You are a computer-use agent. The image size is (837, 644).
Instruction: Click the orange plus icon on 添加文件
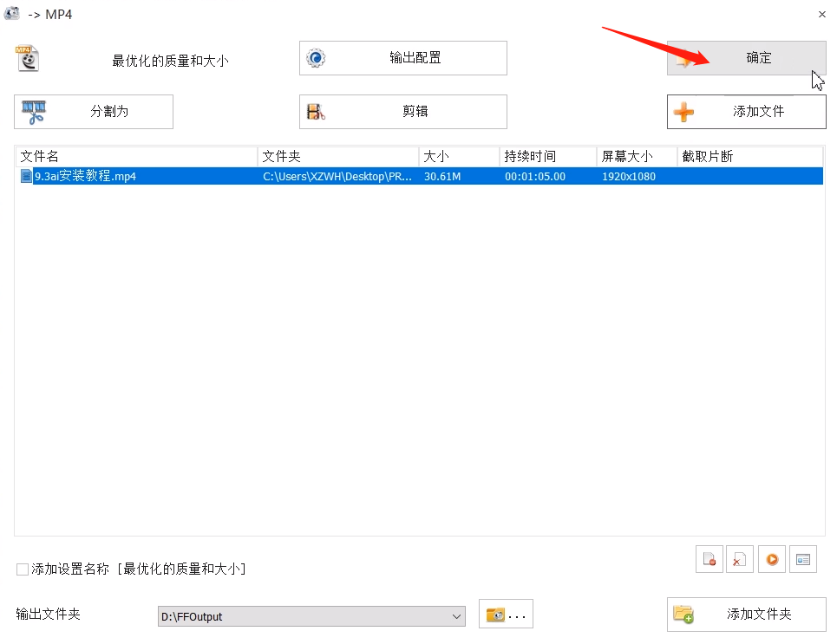click(x=684, y=112)
